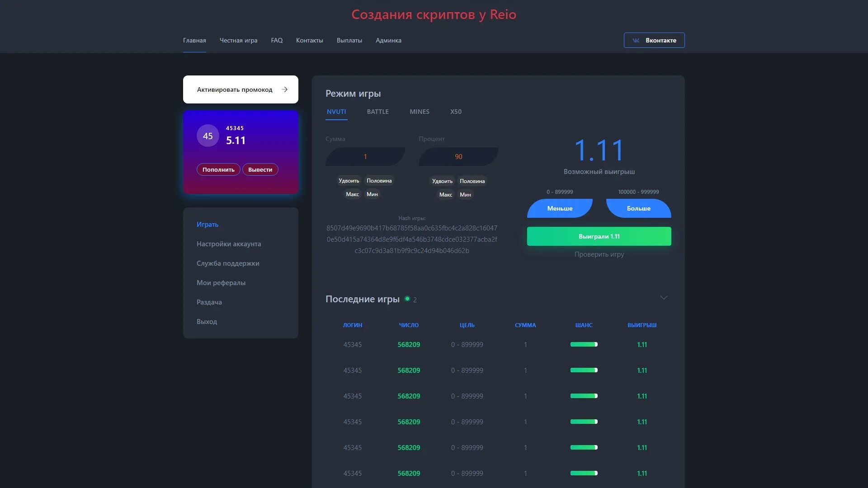Click the VK logo icon in Вконтакте button
Image resolution: width=868 pixels, height=488 pixels.
pyautogui.click(x=636, y=40)
